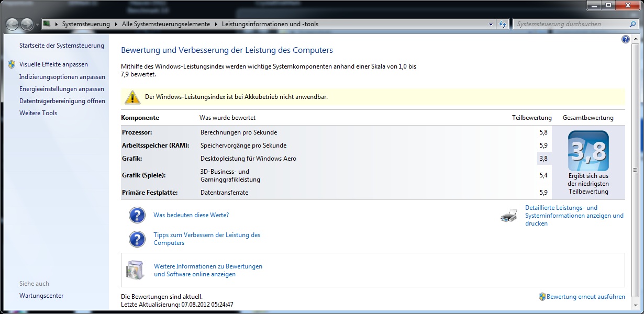The width and height of the screenshot is (644, 314).
Task: Expand arrow after Alle Systemsteuerungselemente breadcrumb
Action: click(x=216, y=24)
